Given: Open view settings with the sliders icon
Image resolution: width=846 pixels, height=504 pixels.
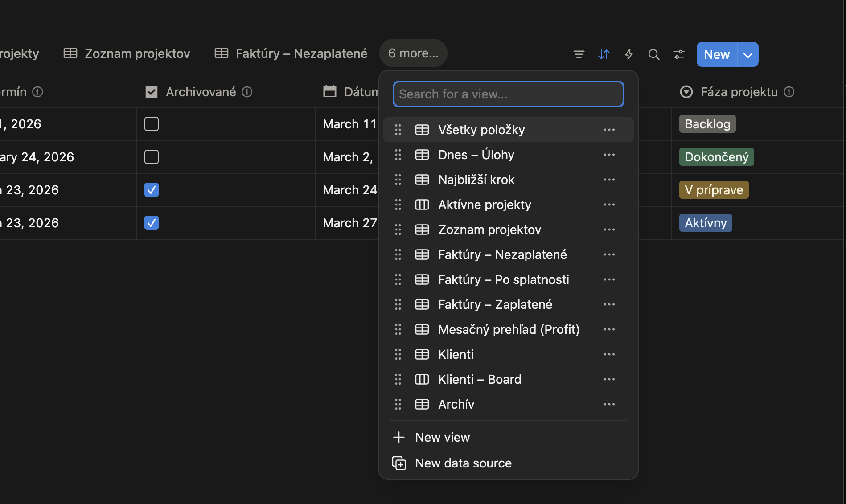Looking at the screenshot, I should click(x=679, y=54).
